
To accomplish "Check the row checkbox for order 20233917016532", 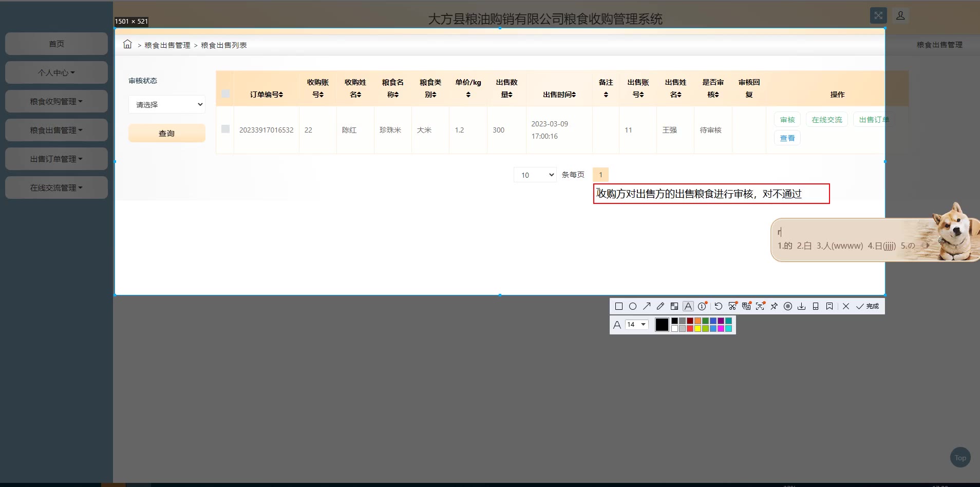I will click(225, 129).
